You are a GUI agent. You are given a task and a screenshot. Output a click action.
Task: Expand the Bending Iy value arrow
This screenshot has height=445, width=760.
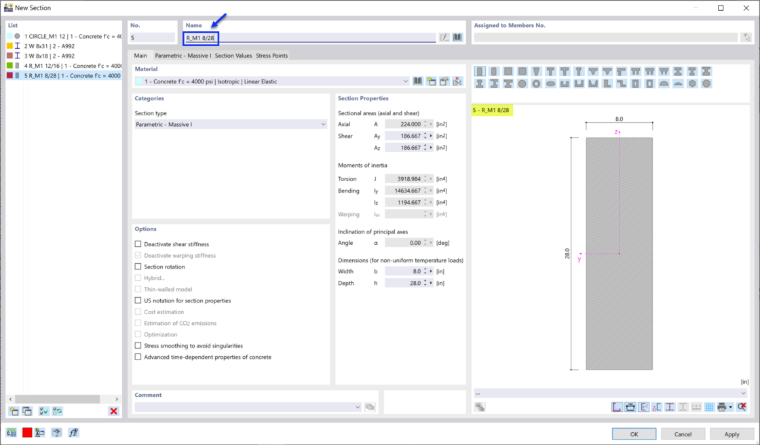tap(431, 191)
